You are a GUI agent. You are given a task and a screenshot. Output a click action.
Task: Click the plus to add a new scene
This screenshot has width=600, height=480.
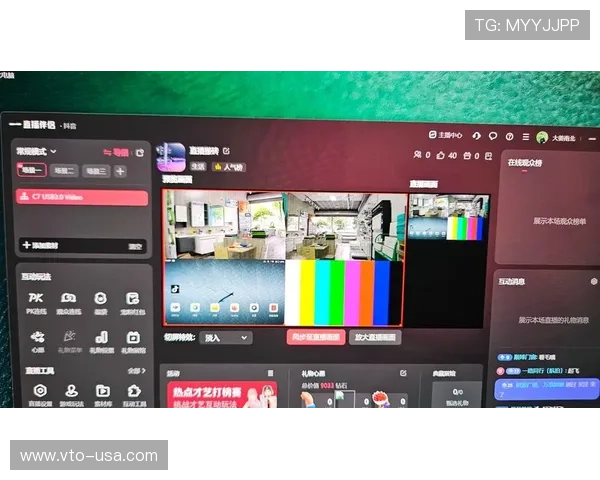pos(120,171)
